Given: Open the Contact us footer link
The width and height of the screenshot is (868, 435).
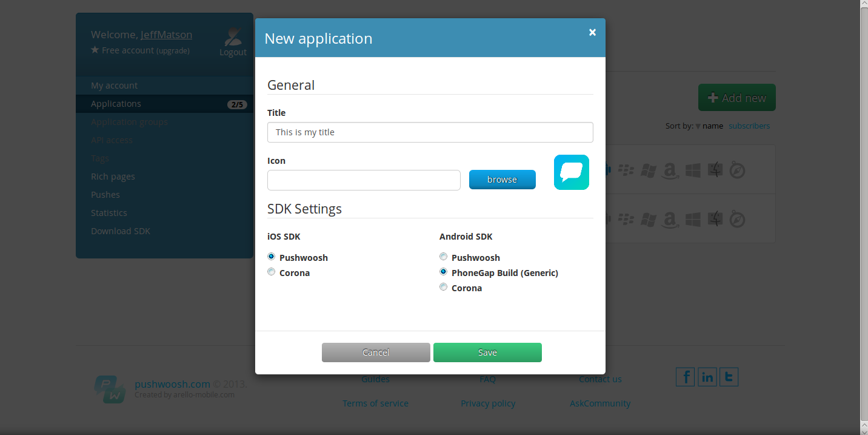Looking at the screenshot, I should 600,379.
